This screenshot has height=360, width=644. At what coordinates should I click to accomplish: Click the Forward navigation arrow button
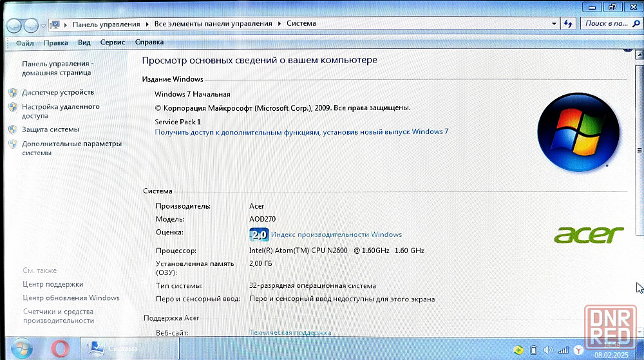coord(31,26)
